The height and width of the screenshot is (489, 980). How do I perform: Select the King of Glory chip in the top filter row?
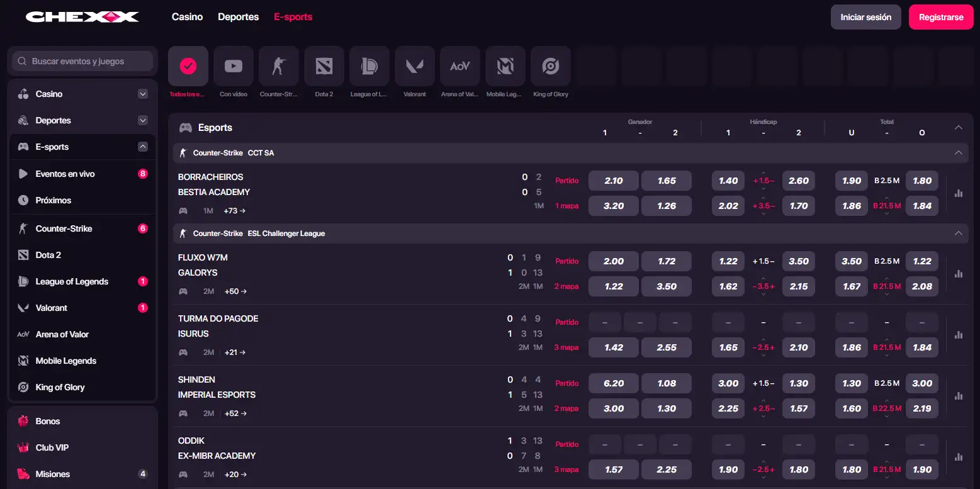[x=551, y=65]
